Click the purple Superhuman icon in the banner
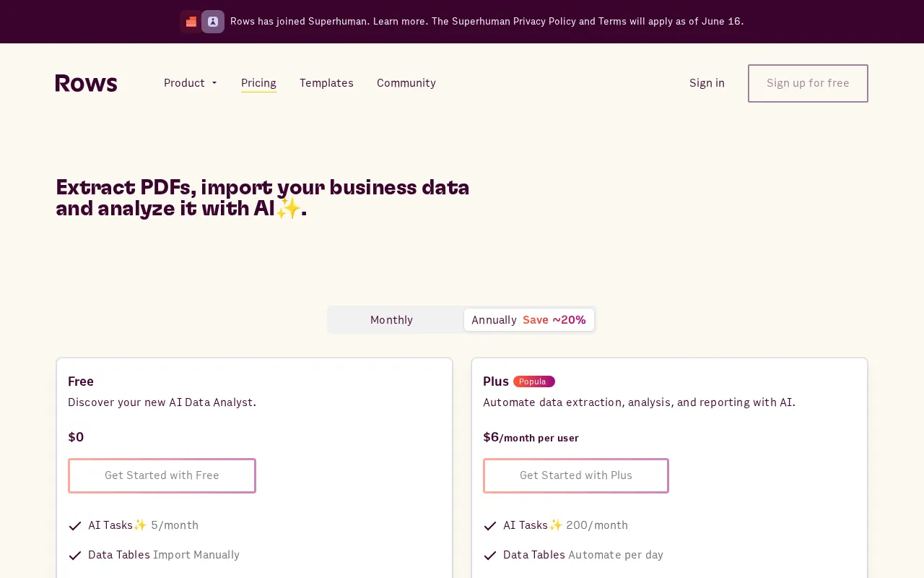924x578 pixels. [x=213, y=22]
